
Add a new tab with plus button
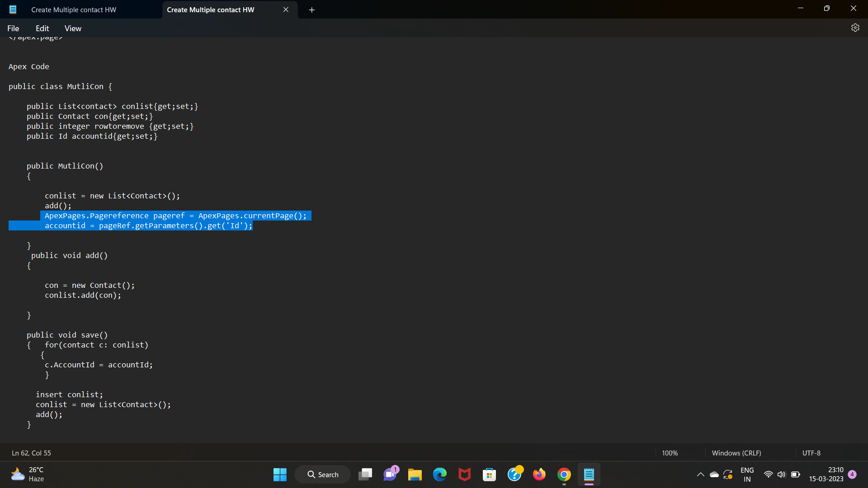pyautogui.click(x=311, y=10)
